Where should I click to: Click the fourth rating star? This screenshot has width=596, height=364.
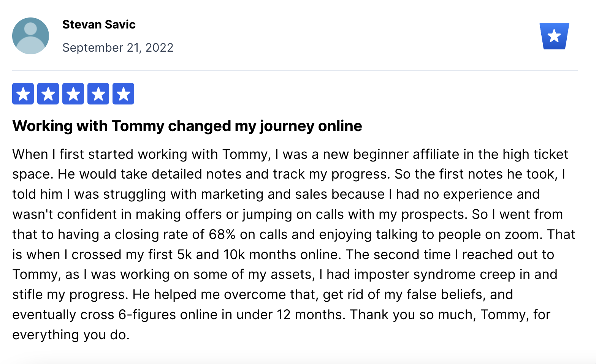[98, 93]
